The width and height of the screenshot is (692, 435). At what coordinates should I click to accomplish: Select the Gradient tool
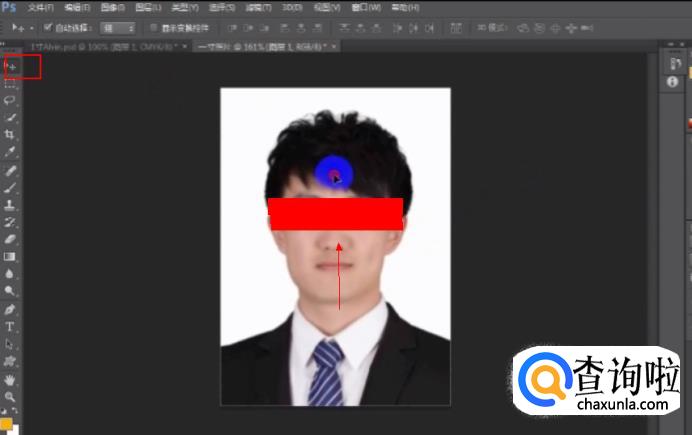(10, 256)
